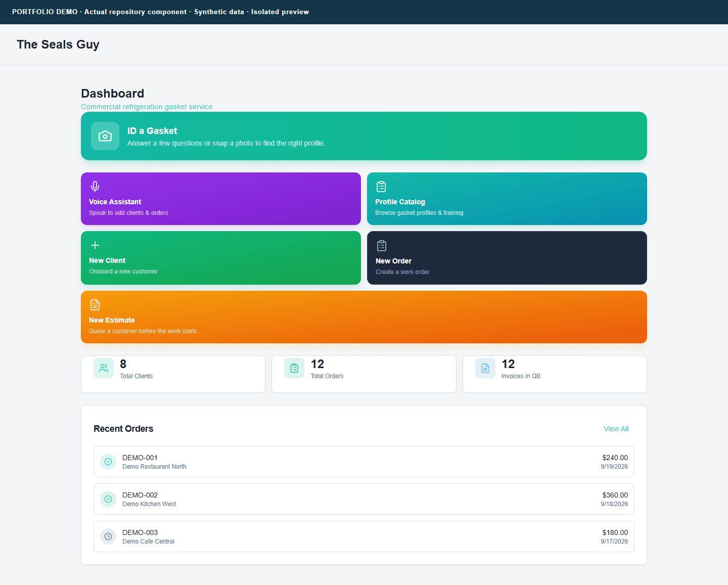Click the Invoices in QB label

point(521,376)
